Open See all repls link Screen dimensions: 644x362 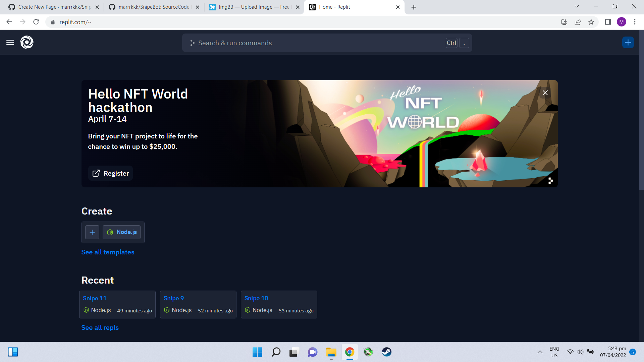(100, 328)
